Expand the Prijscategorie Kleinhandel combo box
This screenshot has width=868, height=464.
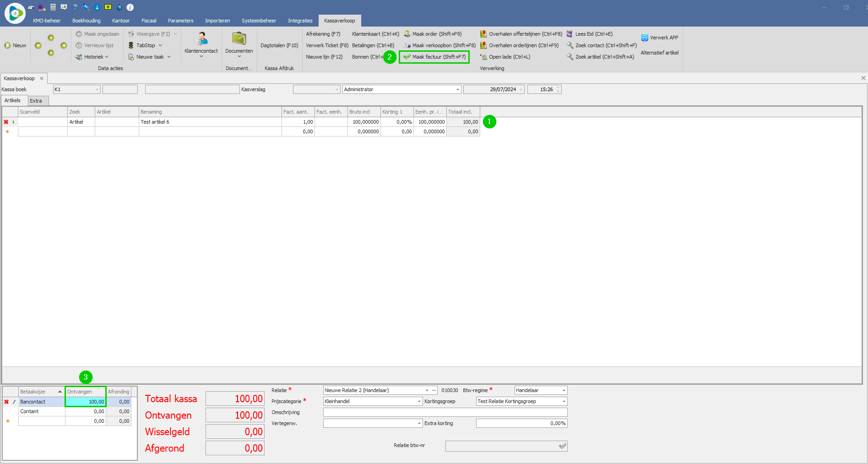click(x=419, y=401)
